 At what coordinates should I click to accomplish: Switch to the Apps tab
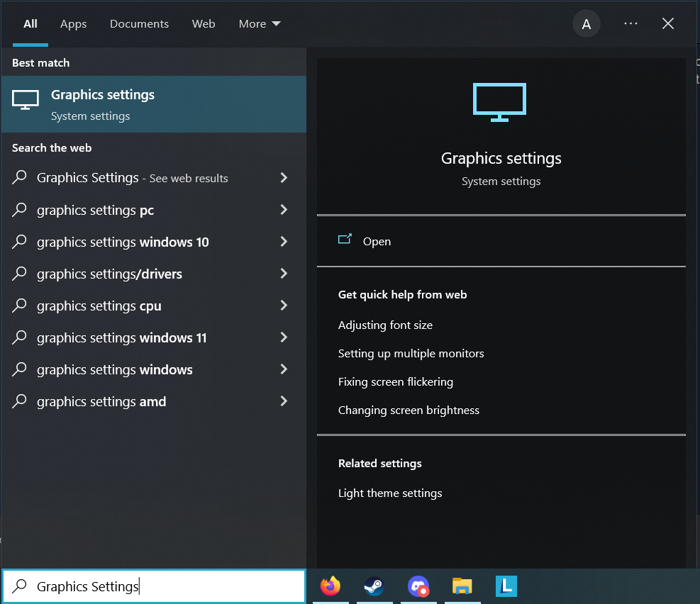click(x=73, y=24)
